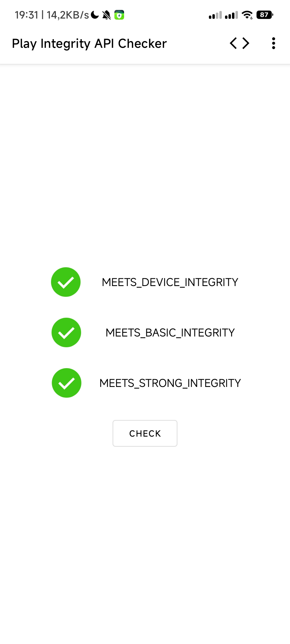
Task: Tap the first SIM signal bars
Action: point(215,15)
